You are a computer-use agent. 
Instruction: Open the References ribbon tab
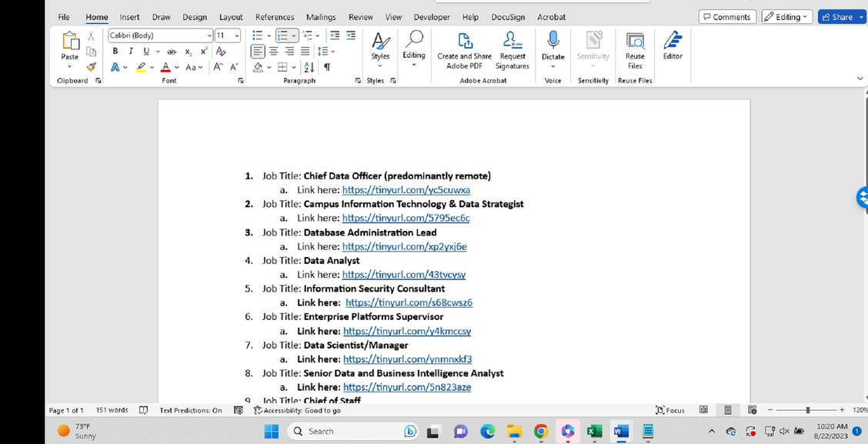(x=275, y=17)
